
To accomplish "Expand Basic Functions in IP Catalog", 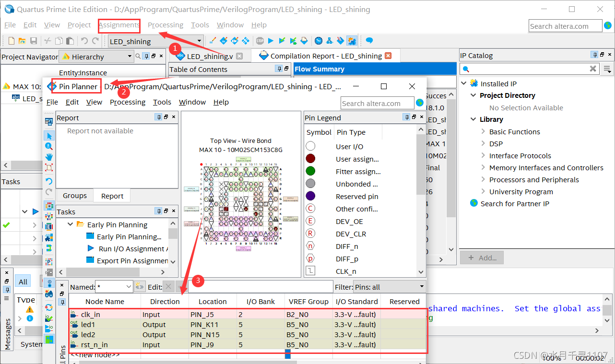I will [483, 131].
